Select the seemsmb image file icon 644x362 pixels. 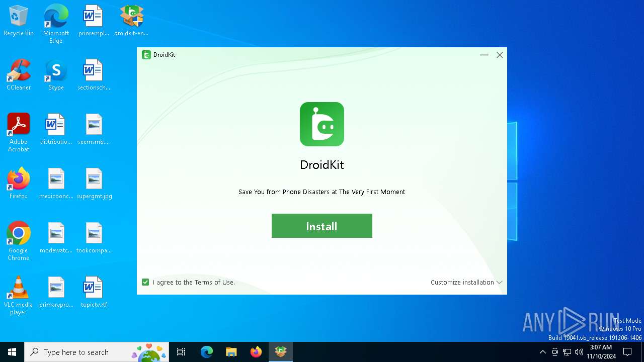pyautogui.click(x=94, y=130)
